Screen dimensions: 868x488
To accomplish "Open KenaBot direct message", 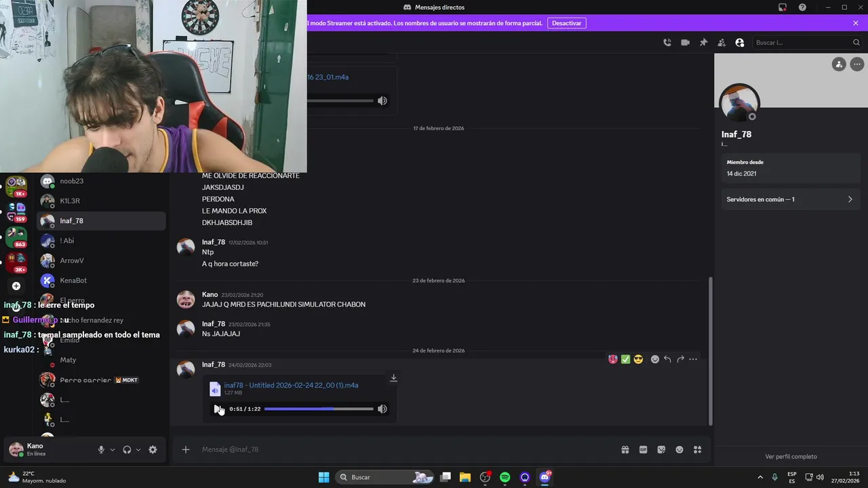I will pos(102,281).
